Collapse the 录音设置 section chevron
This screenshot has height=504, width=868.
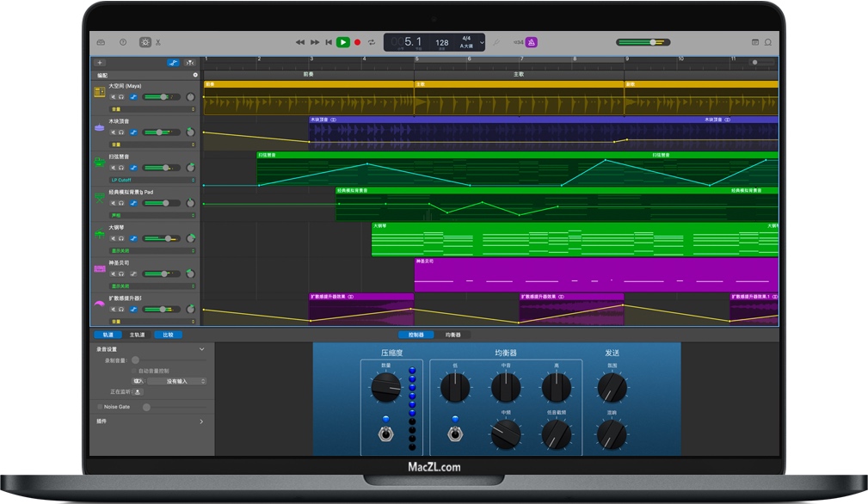[201, 349]
